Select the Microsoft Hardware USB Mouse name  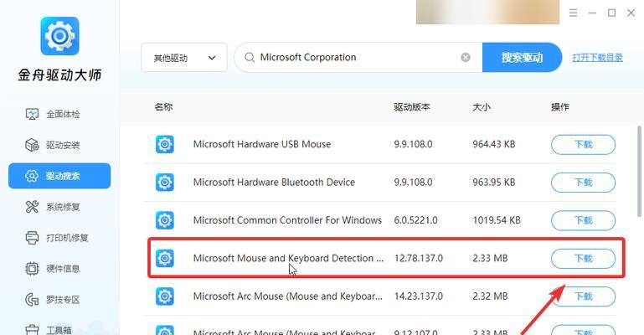point(262,145)
